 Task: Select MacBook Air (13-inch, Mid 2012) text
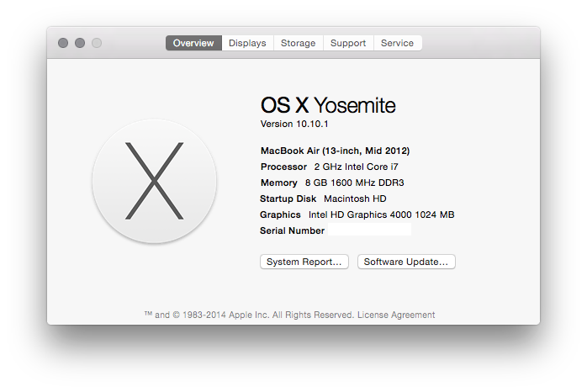(x=335, y=151)
